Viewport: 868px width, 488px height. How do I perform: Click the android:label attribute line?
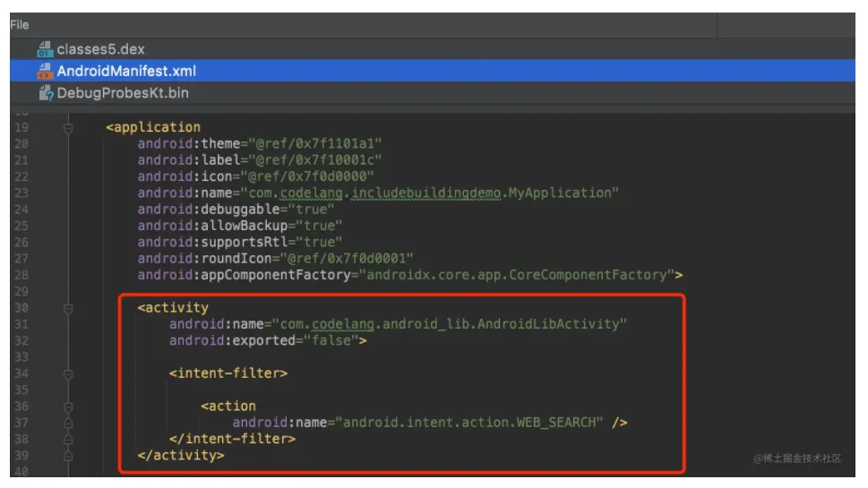click(260, 160)
